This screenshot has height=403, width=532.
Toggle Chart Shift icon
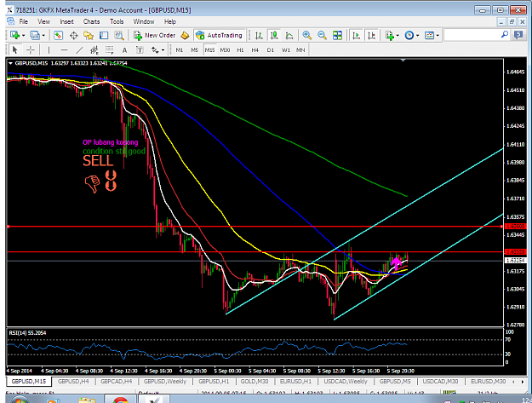pyautogui.click(x=371, y=35)
